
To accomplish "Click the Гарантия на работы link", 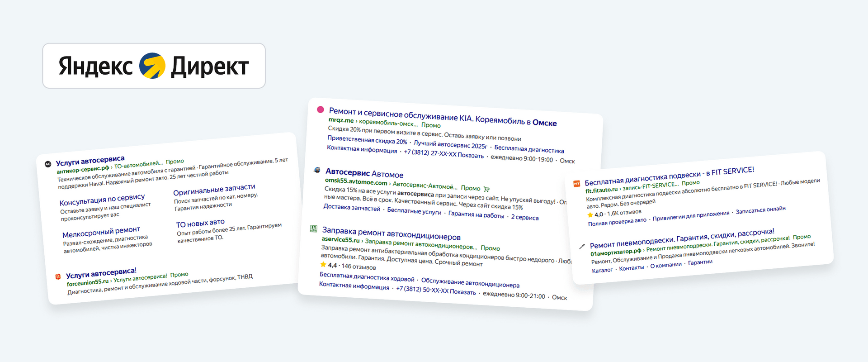I will 476,214.
